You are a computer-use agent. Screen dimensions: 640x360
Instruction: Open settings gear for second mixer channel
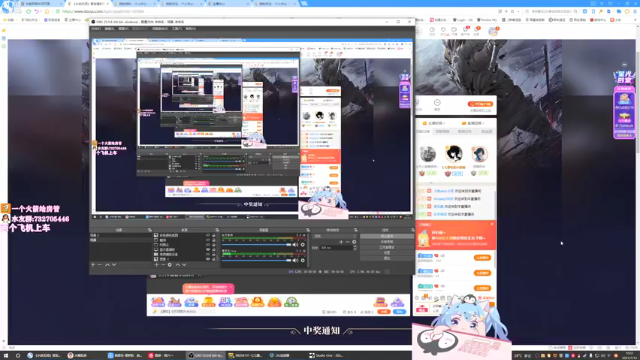pos(302,260)
